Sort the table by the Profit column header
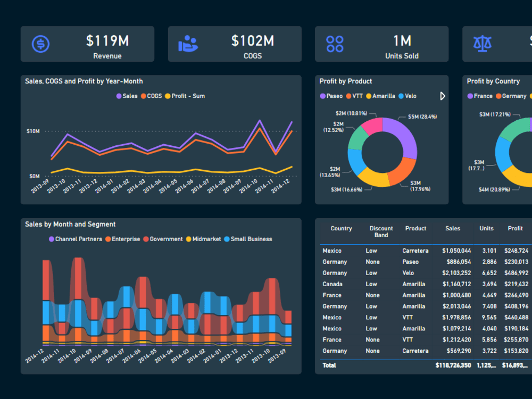 [x=514, y=228]
